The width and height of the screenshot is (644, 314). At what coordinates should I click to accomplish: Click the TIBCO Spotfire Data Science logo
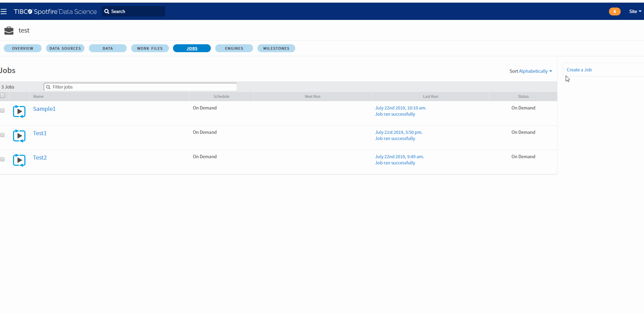tap(55, 12)
